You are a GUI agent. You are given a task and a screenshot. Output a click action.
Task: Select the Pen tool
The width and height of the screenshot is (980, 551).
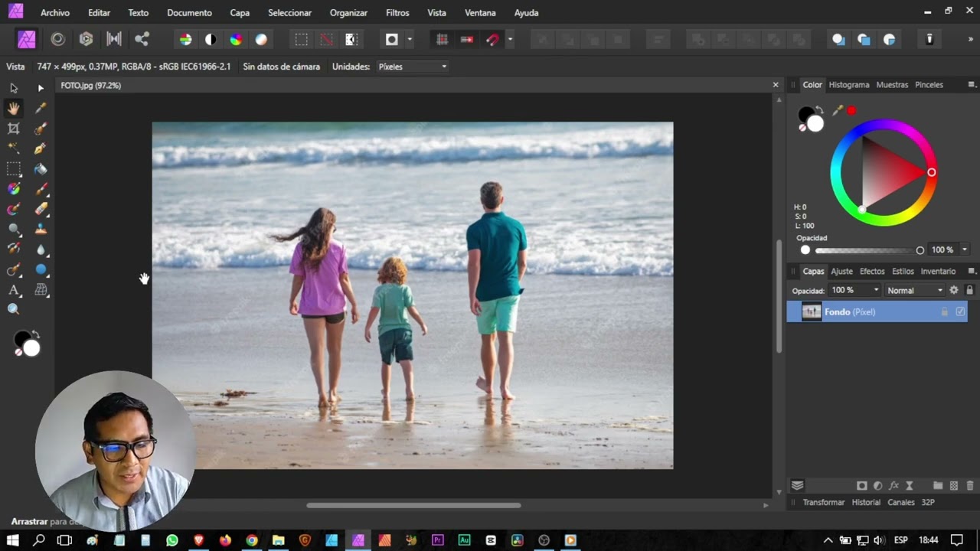click(41, 148)
